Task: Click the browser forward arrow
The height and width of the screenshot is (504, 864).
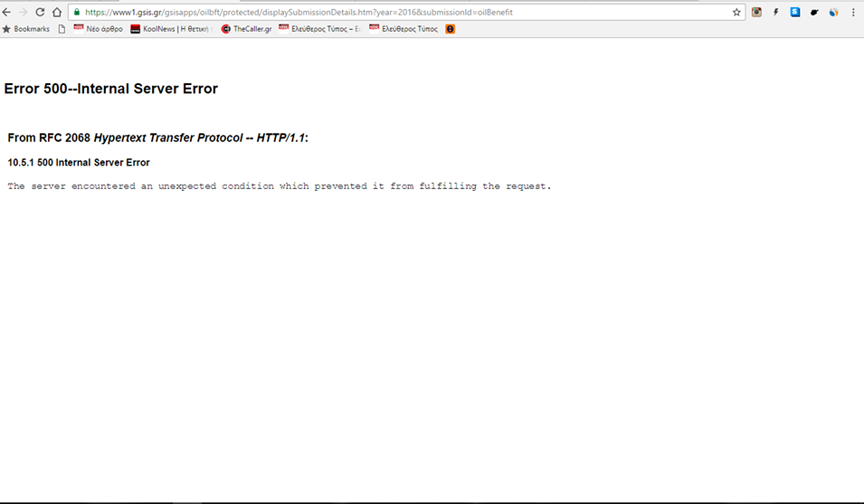Action: pyautogui.click(x=24, y=12)
